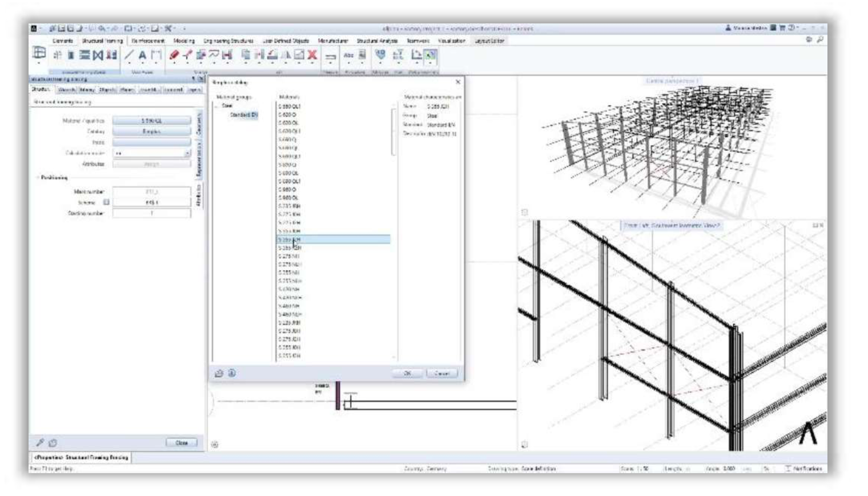Viewport: 868px width, 496px height.
Task: Collapse the Positioning section
Action: coord(38,178)
